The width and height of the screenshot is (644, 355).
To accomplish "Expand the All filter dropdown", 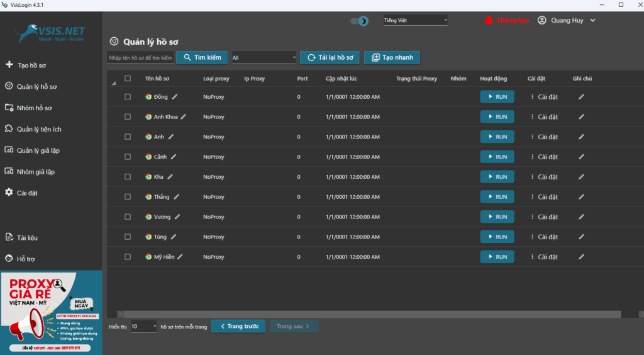I will [x=264, y=58].
